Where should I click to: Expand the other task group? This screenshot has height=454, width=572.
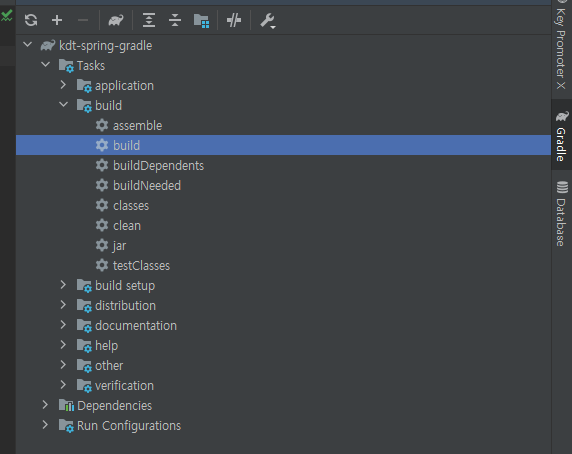coord(63,365)
